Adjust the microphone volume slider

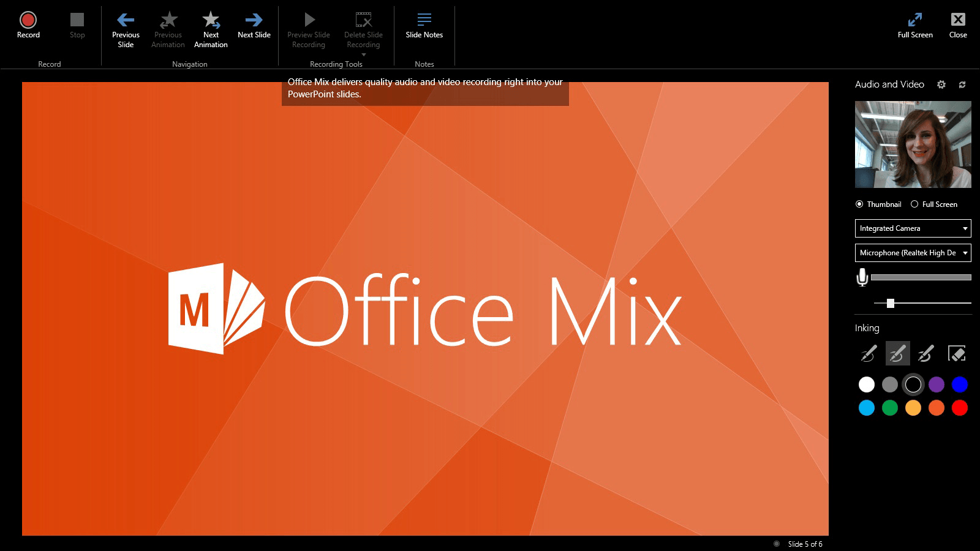coord(889,302)
